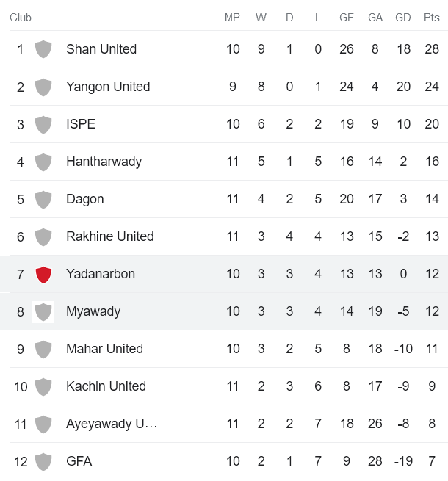Viewport: 448px width, 481px height.
Task: Click the red Yadanarbon shield icon
Action: [43, 274]
